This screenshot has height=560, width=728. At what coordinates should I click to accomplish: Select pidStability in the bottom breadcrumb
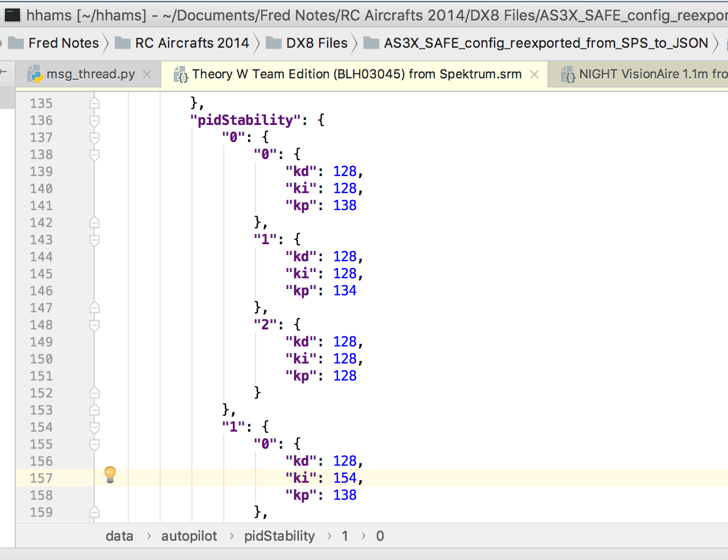click(279, 536)
